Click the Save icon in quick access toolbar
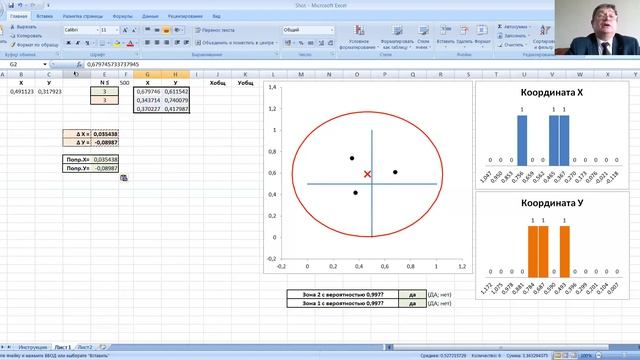Image resolution: width=640 pixels, height=360 pixels. point(11,5)
